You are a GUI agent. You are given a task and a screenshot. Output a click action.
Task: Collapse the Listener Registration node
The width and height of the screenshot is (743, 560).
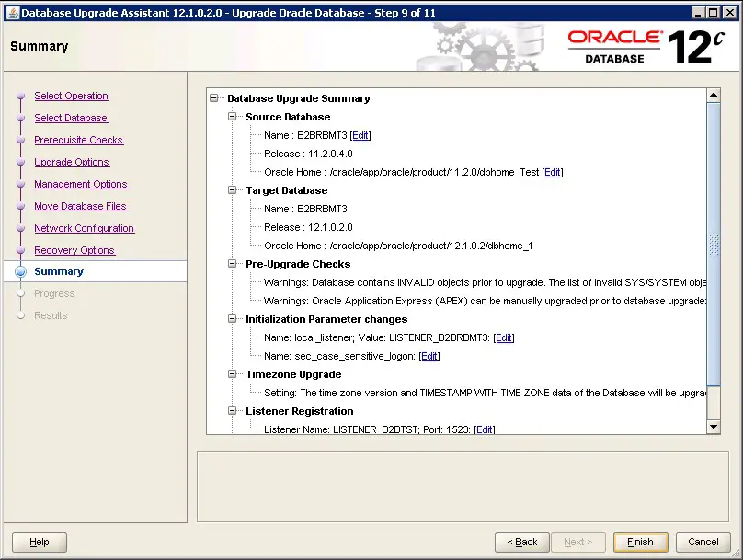point(232,411)
